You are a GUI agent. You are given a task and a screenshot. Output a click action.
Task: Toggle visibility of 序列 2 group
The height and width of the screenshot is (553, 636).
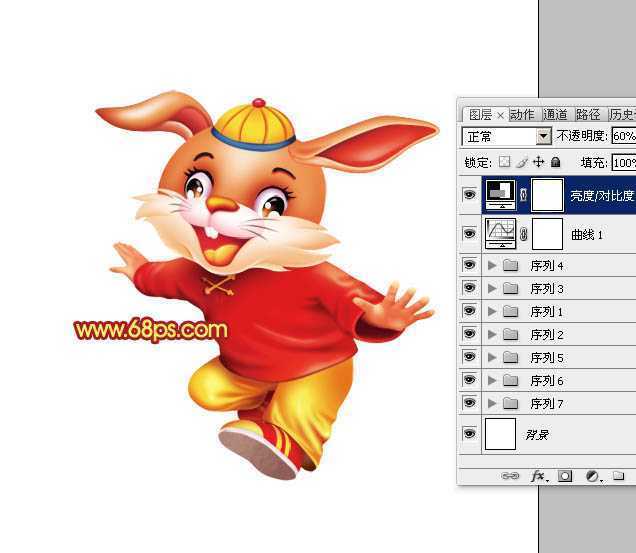(469, 334)
